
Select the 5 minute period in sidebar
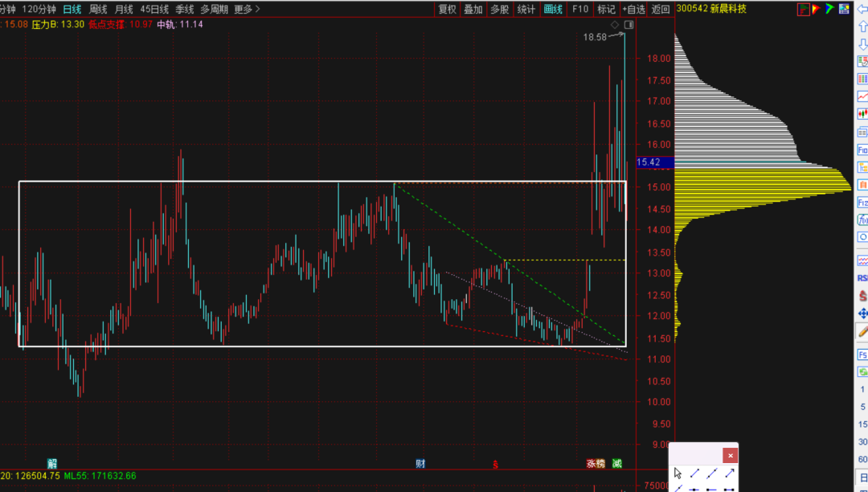(862, 408)
